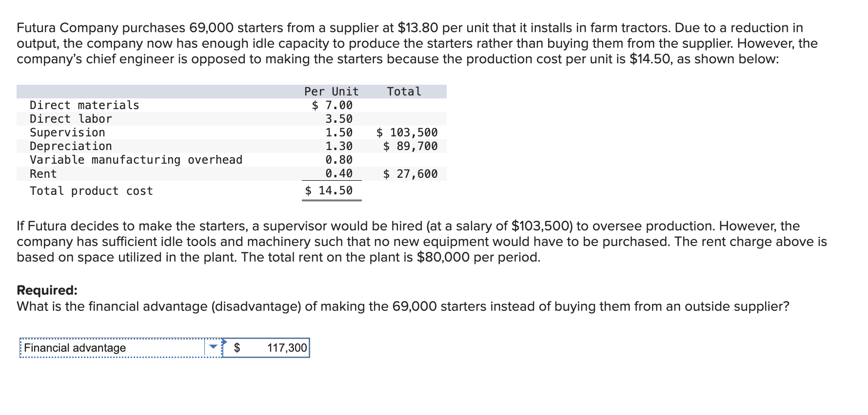Click the Total product cost label
The image size is (868, 415).
91,191
